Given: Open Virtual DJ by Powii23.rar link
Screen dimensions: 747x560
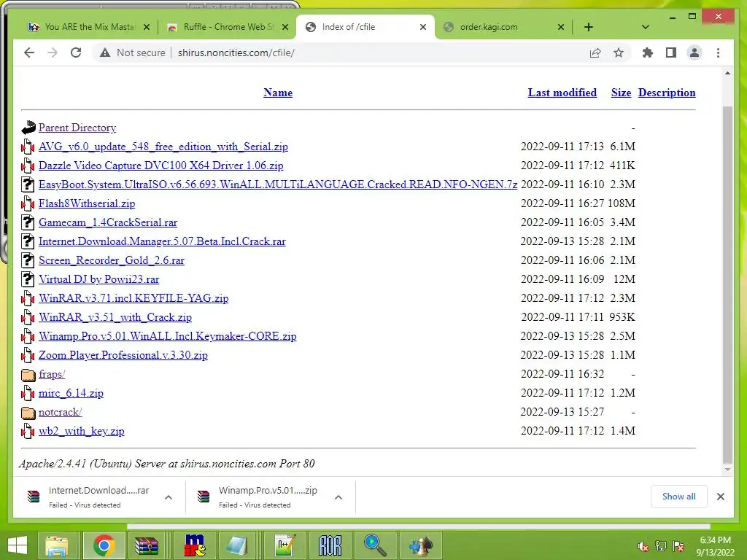Looking at the screenshot, I should [98, 279].
